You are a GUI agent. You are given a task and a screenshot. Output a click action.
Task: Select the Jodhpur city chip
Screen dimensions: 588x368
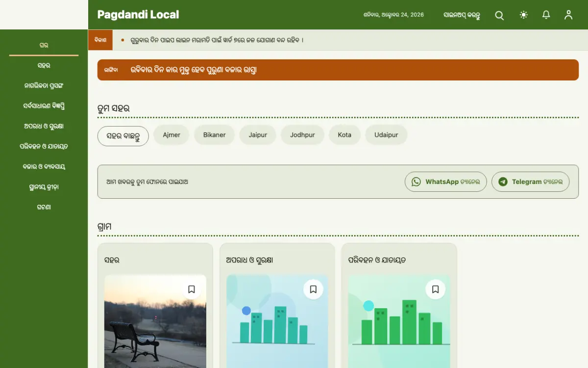302,135
